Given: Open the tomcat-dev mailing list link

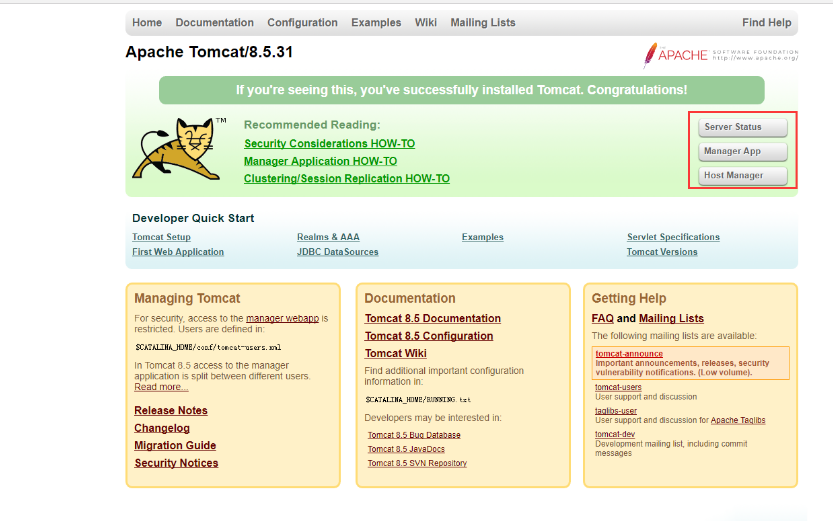Looking at the screenshot, I should click(615, 434).
